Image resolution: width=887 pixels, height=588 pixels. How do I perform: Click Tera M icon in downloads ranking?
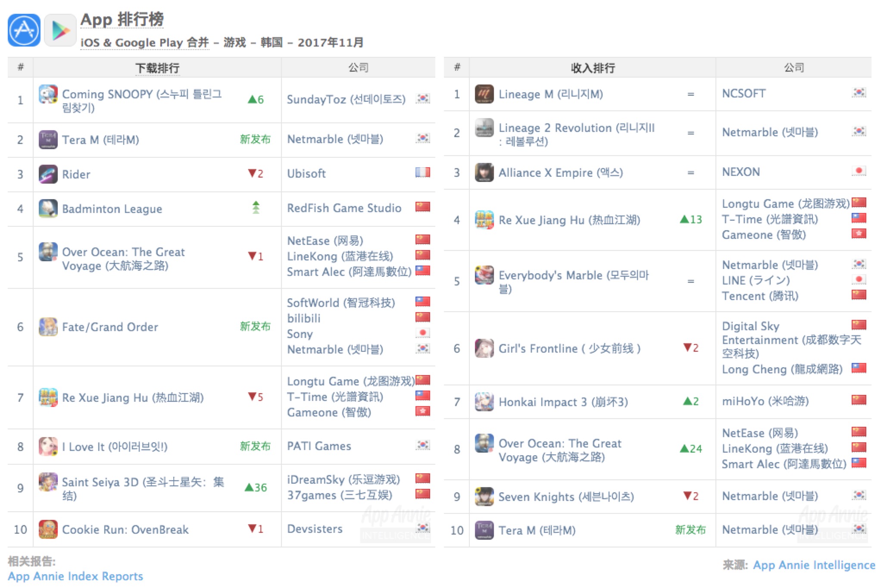48,140
